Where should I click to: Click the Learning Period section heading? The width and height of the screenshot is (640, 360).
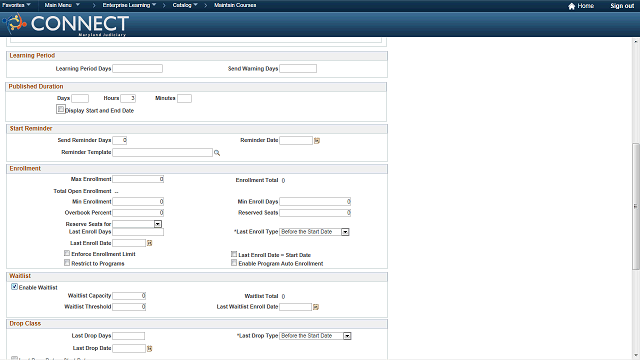click(x=32, y=56)
